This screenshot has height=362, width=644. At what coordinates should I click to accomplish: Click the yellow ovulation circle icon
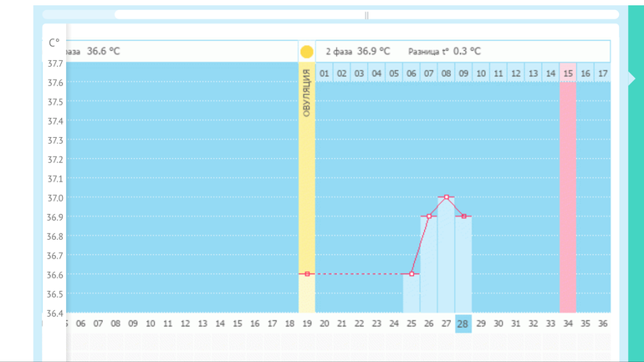307,52
